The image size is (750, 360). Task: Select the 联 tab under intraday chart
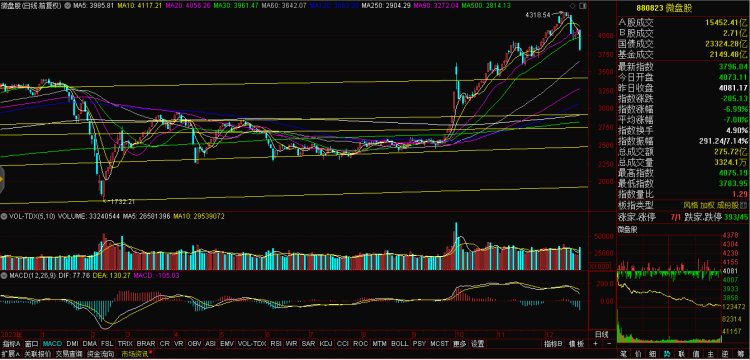tap(682, 355)
